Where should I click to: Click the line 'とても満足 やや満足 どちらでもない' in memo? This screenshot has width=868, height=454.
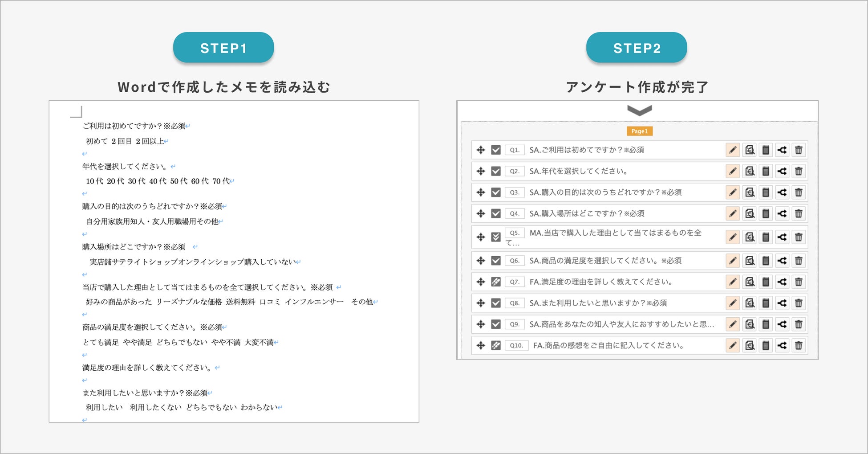tap(178, 342)
